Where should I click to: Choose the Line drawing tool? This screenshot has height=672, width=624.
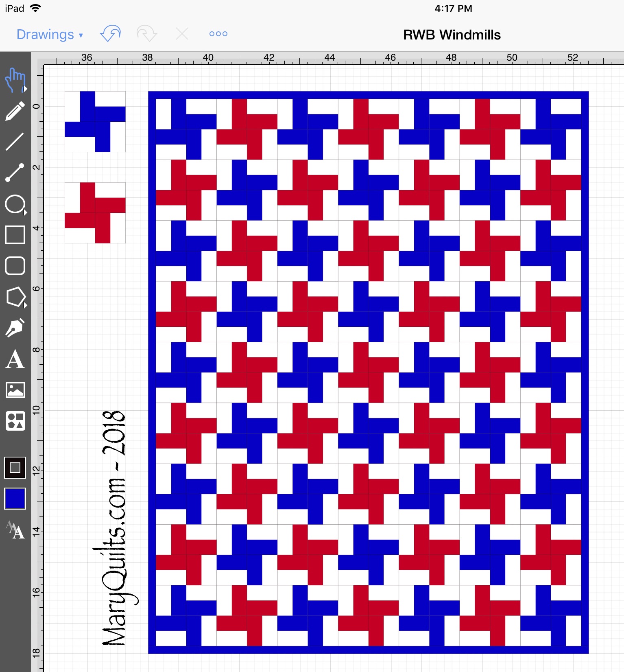coord(15,142)
